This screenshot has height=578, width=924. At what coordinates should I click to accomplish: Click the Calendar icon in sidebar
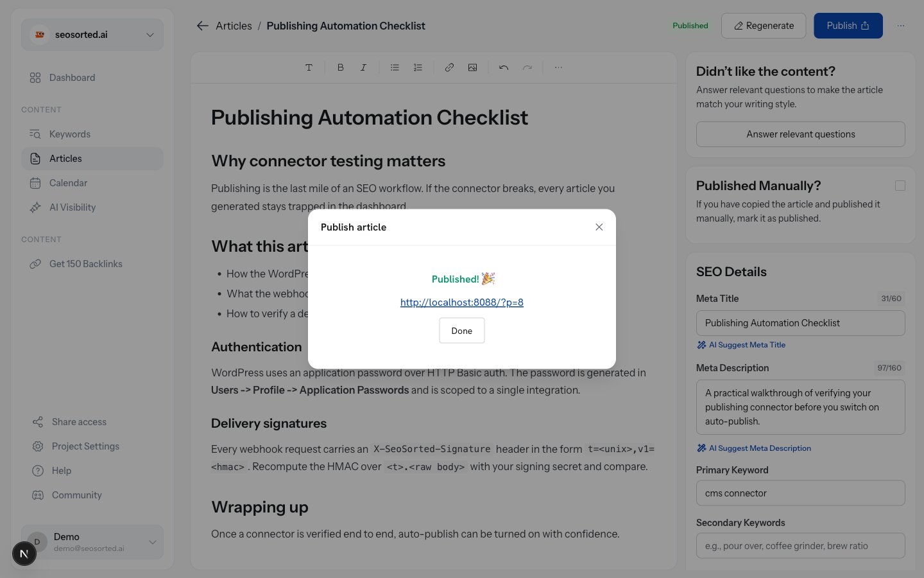35,183
